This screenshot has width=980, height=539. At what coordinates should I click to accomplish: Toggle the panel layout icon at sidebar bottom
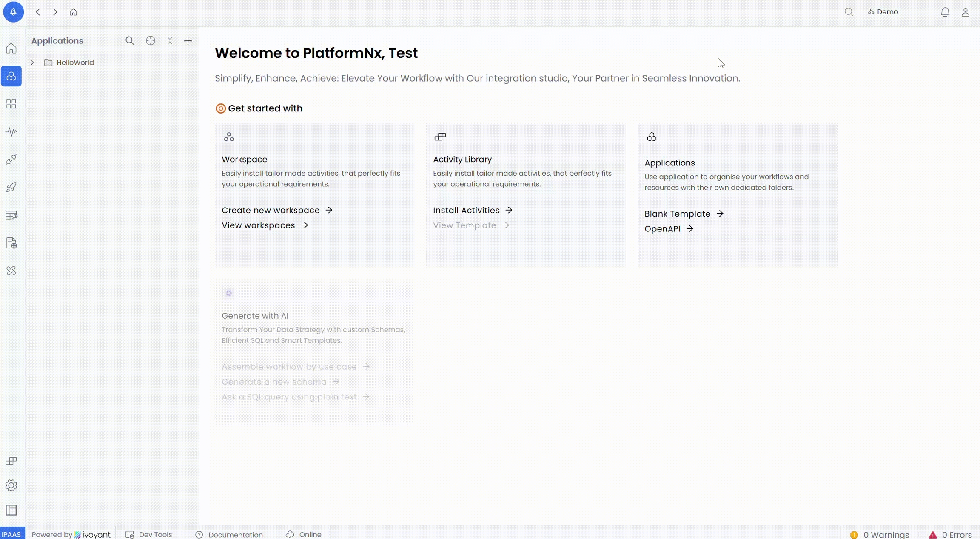11,510
